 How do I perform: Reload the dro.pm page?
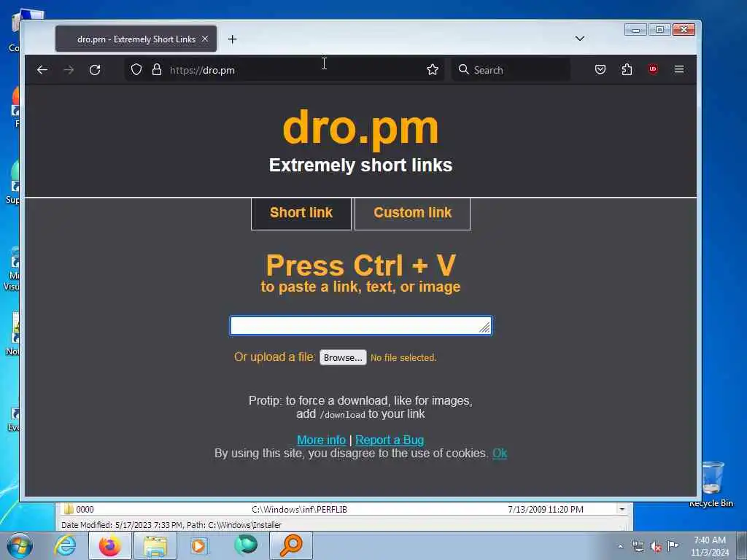(x=95, y=70)
